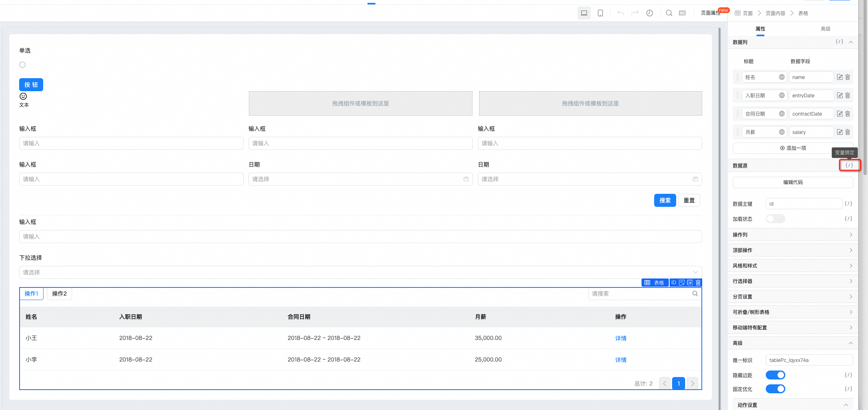Click the globe icon in 合同日期 title field
Viewport: 868px width, 410px height.
tap(782, 114)
